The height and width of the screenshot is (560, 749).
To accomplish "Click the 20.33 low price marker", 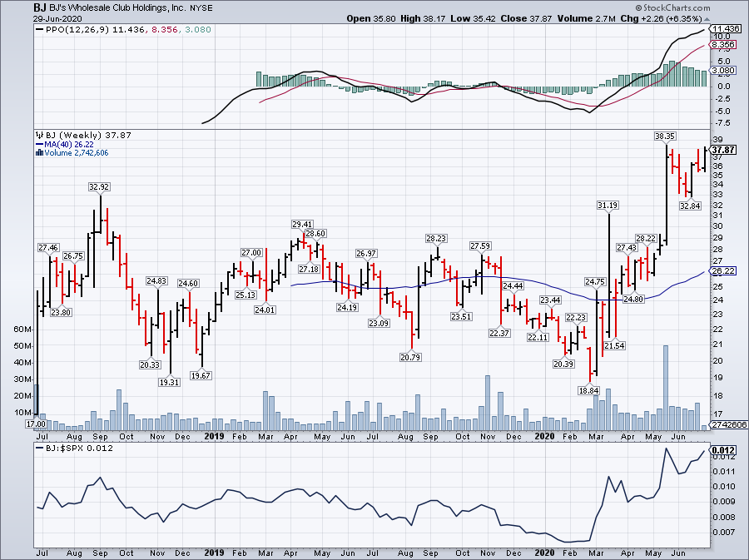I will [x=150, y=364].
